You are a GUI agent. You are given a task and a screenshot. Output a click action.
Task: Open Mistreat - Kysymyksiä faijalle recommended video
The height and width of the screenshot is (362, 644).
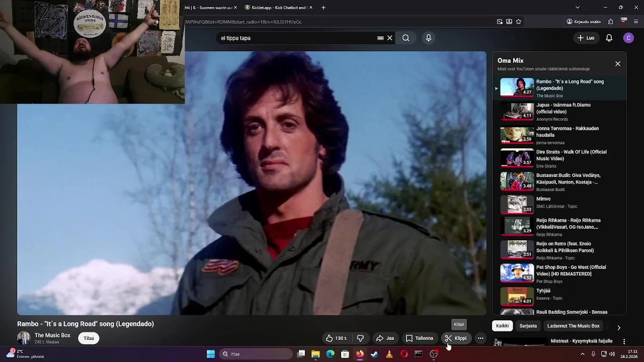[x=581, y=341]
